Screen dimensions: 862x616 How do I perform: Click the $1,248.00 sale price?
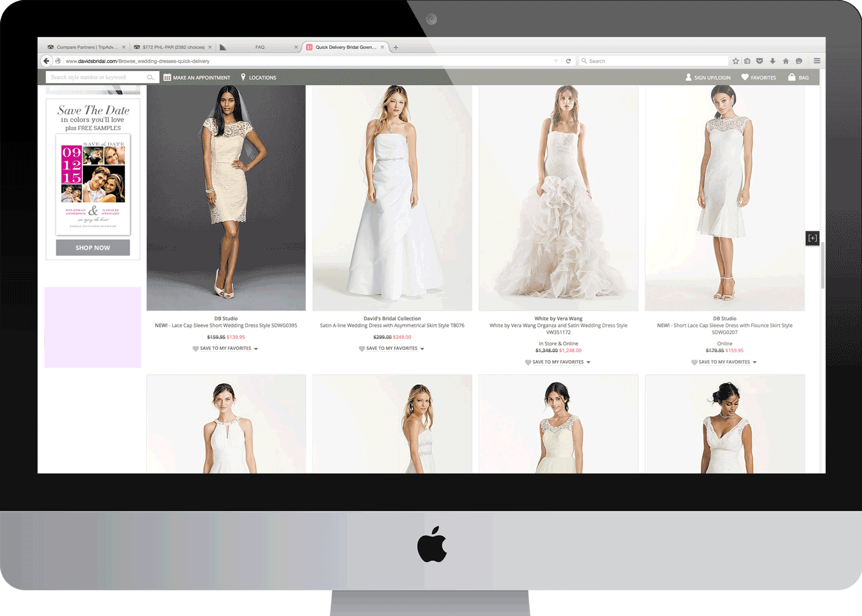tap(570, 351)
